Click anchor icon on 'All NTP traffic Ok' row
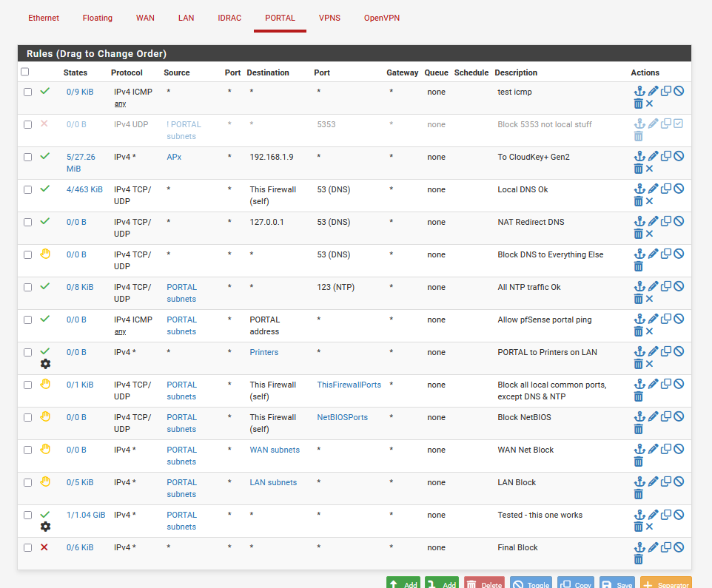This screenshot has height=588, width=712. click(639, 287)
